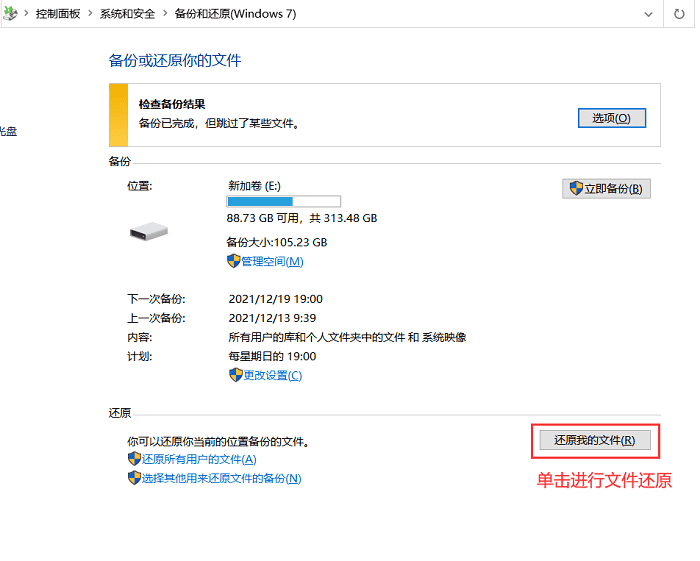Click shield icon beside 选择其他用来还原文件的备份
The image size is (700, 561).
(x=134, y=478)
